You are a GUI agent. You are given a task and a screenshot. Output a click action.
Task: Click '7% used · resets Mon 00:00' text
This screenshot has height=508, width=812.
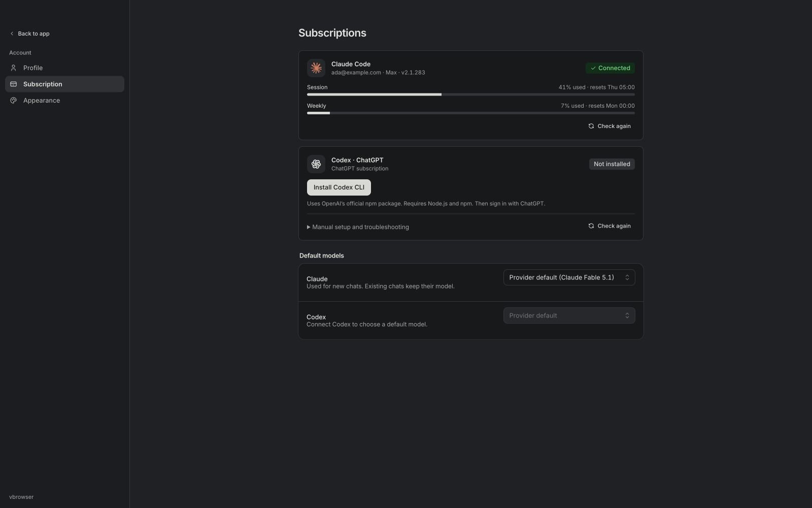[x=598, y=106]
